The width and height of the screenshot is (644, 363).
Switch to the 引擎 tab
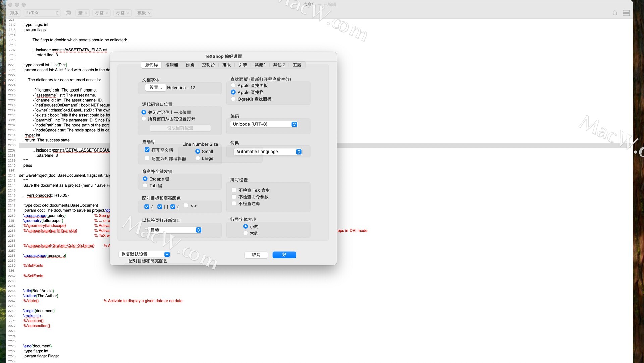(x=243, y=65)
